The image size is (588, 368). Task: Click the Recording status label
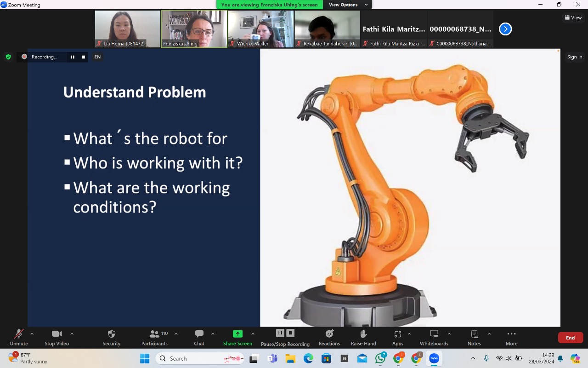44,57
